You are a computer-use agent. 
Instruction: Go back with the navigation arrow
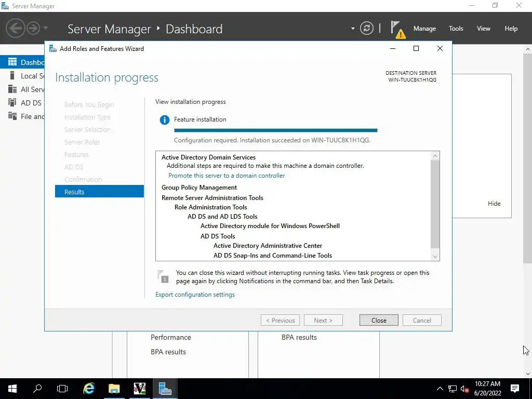tap(15, 28)
